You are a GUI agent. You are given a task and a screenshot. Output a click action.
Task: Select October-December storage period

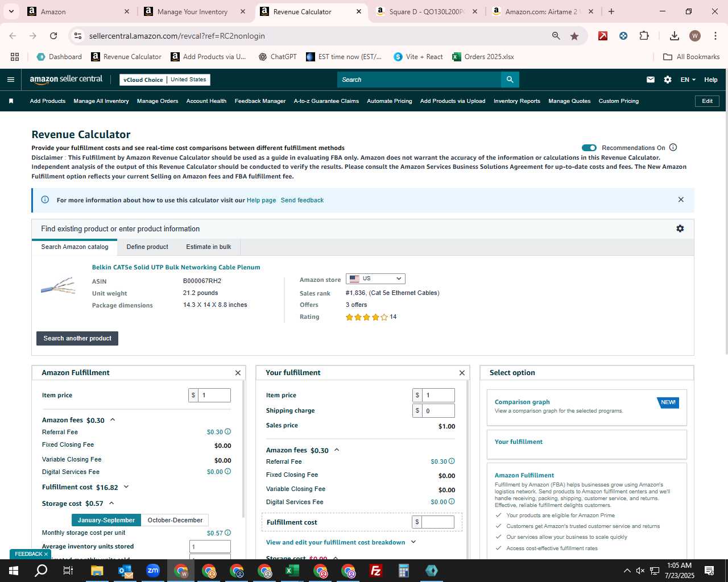point(175,520)
